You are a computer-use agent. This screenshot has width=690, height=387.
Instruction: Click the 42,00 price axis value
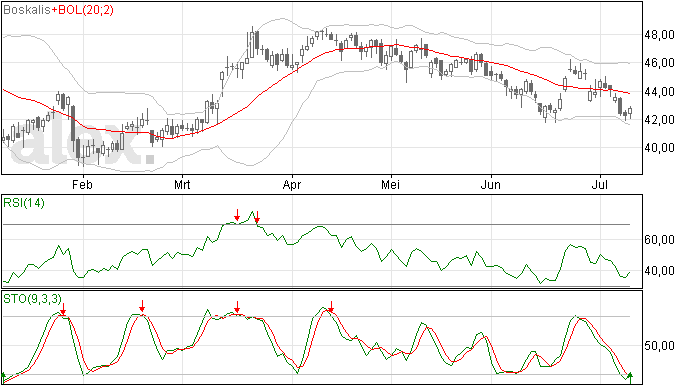659,119
